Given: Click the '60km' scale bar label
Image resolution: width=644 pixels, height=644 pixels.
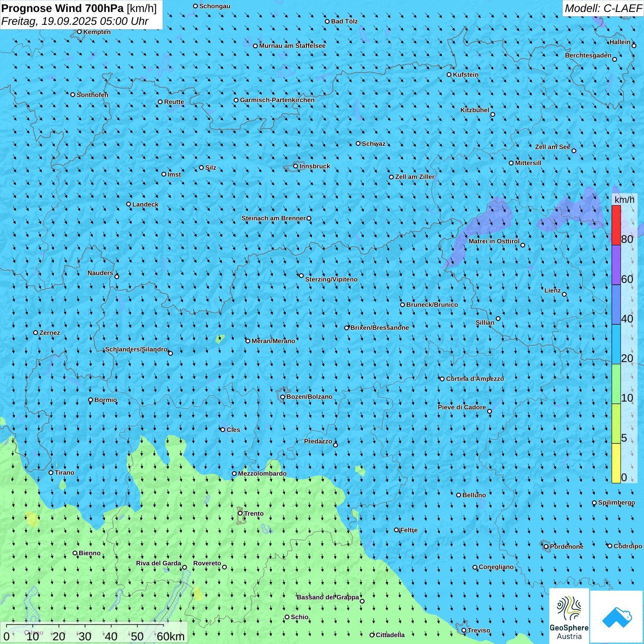Looking at the screenshot, I should [x=171, y=636].
